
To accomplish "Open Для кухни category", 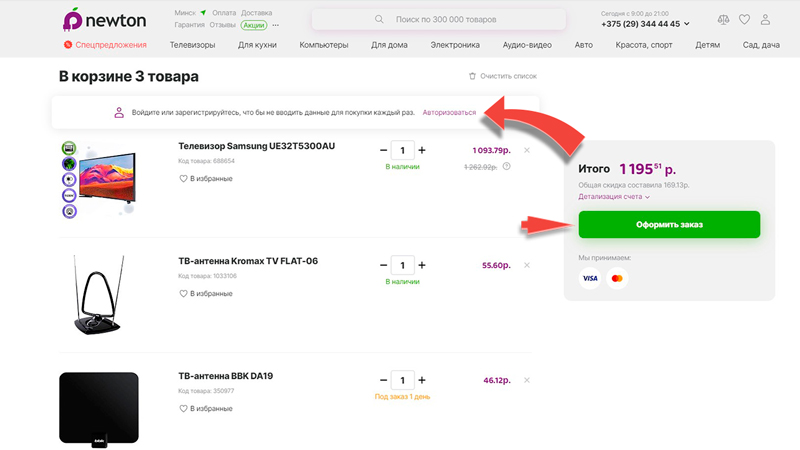I will (x=257, y=45).
